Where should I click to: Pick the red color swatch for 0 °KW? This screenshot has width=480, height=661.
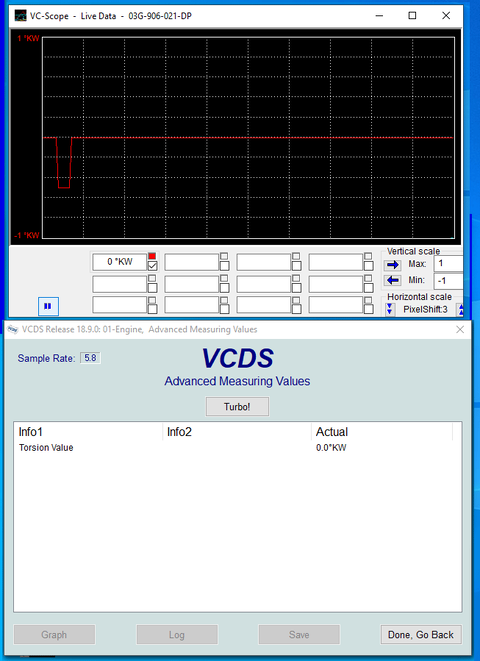point(152,256)
